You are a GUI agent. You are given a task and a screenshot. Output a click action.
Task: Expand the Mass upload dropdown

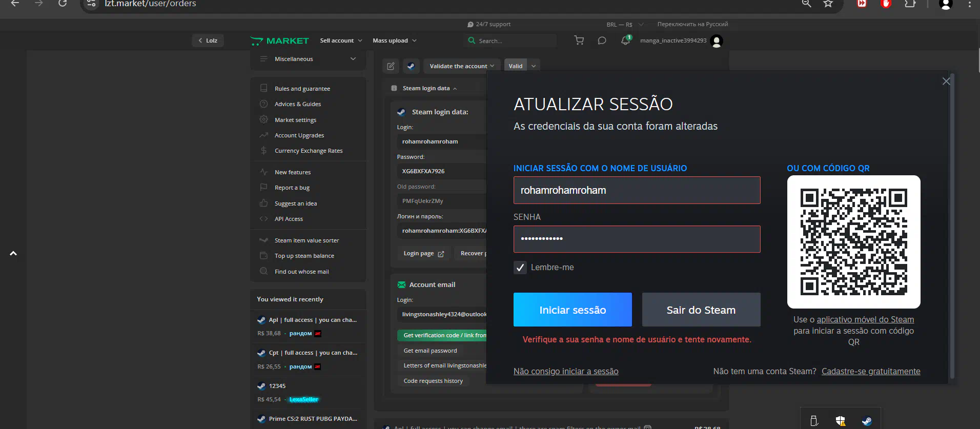pos(394,40)
